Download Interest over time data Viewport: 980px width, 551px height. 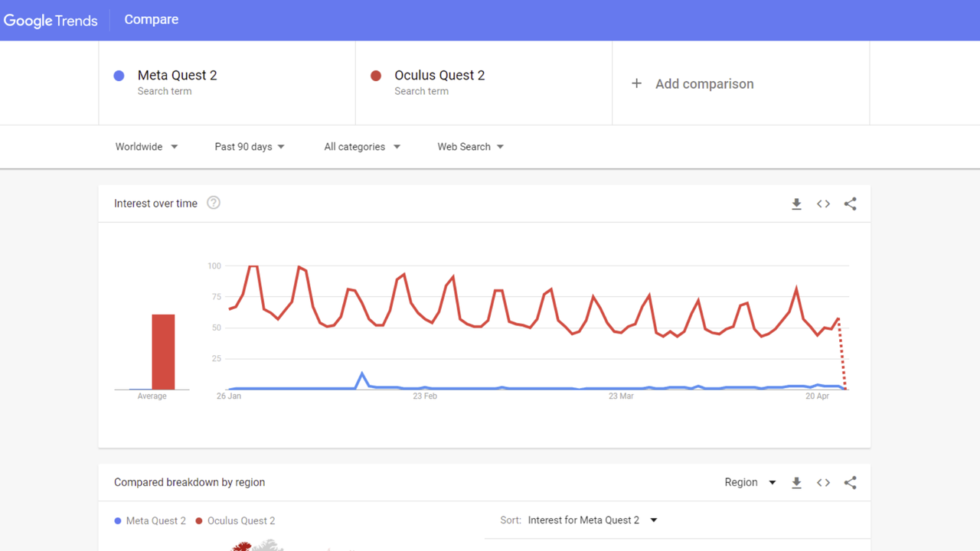[796, 204]
